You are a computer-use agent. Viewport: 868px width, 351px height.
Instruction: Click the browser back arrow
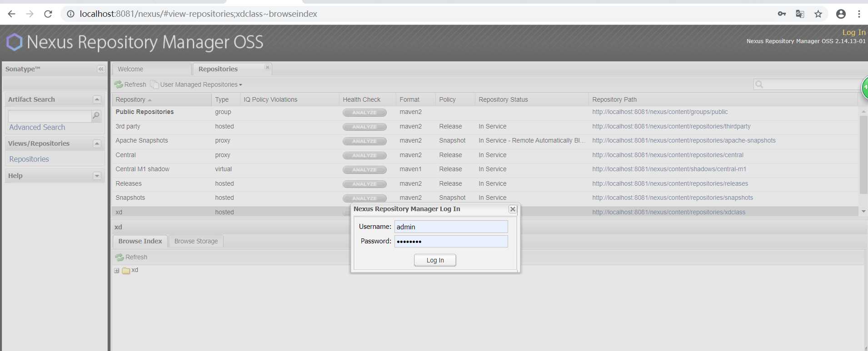coord(12,14)
